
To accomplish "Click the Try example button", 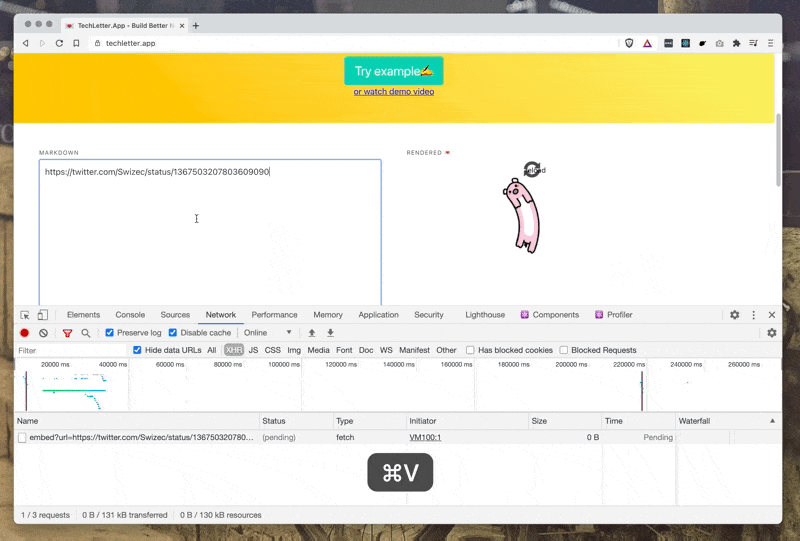I will tap(394, 71).
